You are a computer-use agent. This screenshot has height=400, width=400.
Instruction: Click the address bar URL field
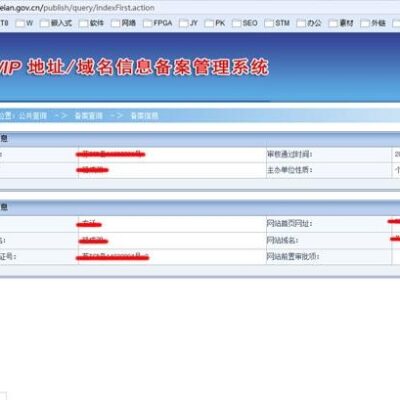coord(200,8)
